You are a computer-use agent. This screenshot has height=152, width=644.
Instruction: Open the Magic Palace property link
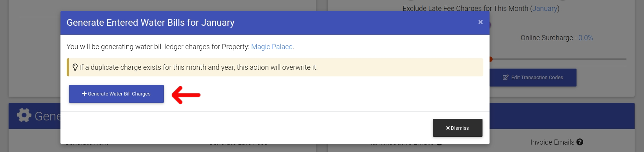pos(272,47)
